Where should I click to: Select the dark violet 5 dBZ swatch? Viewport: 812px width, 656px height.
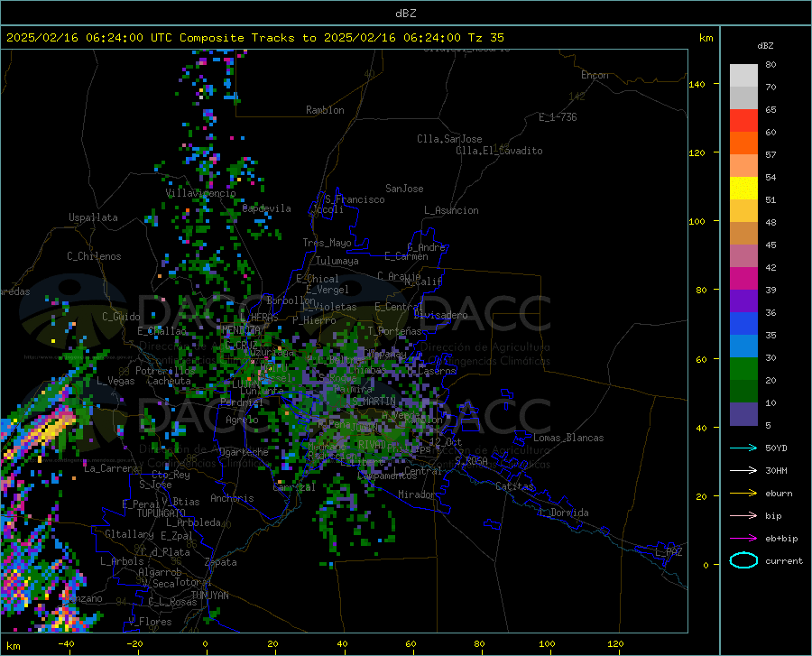point(743,413)
